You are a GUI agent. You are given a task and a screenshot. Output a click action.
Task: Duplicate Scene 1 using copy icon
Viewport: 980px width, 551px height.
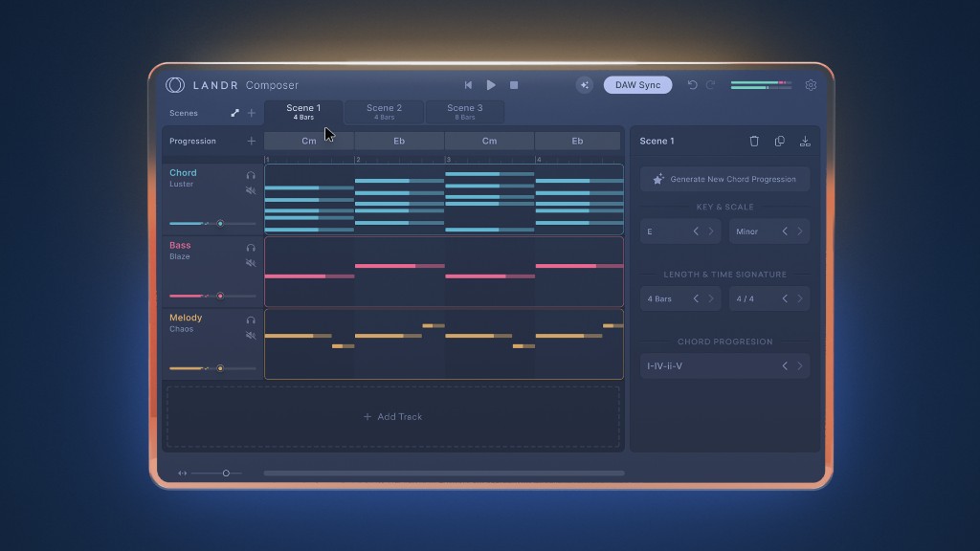coord(779,141)
